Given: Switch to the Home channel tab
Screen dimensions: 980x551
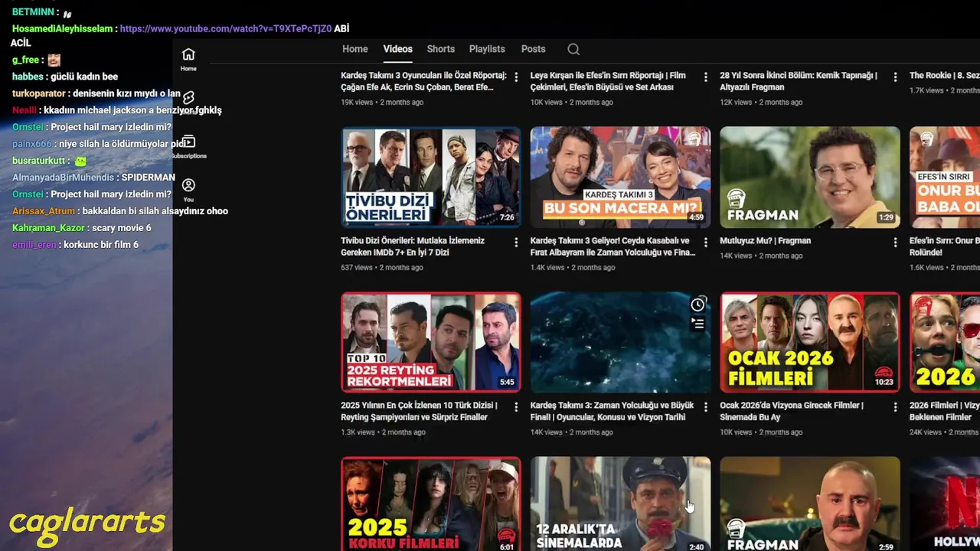Looking at the screenshot, I should click(x=354, y=49).
